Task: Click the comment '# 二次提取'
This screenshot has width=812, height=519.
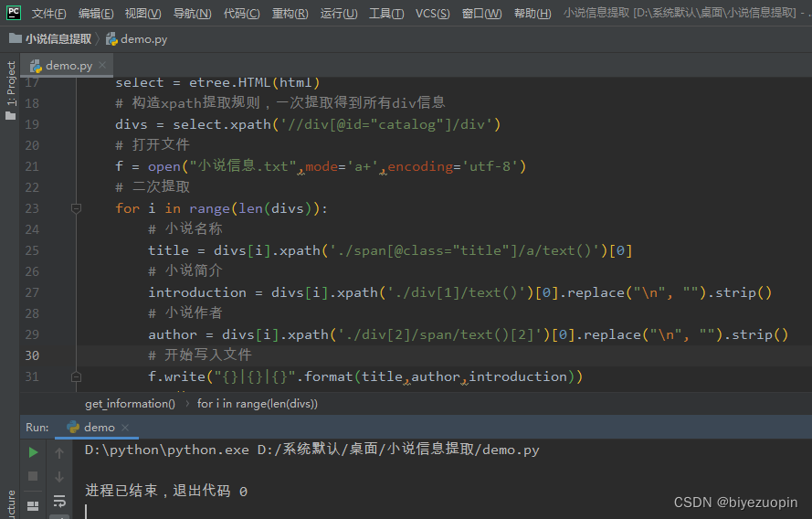Action: click(x=153, y=186)
